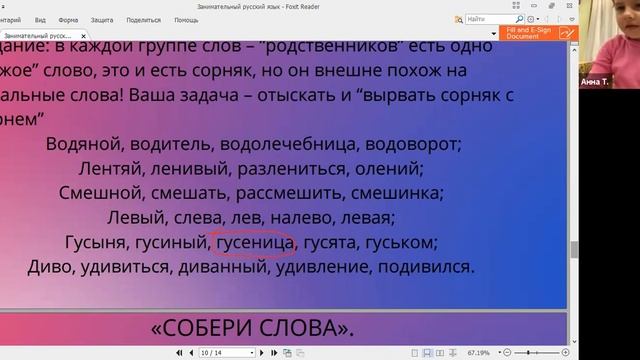
Task: Open the Вид menu
Action: 40,20
